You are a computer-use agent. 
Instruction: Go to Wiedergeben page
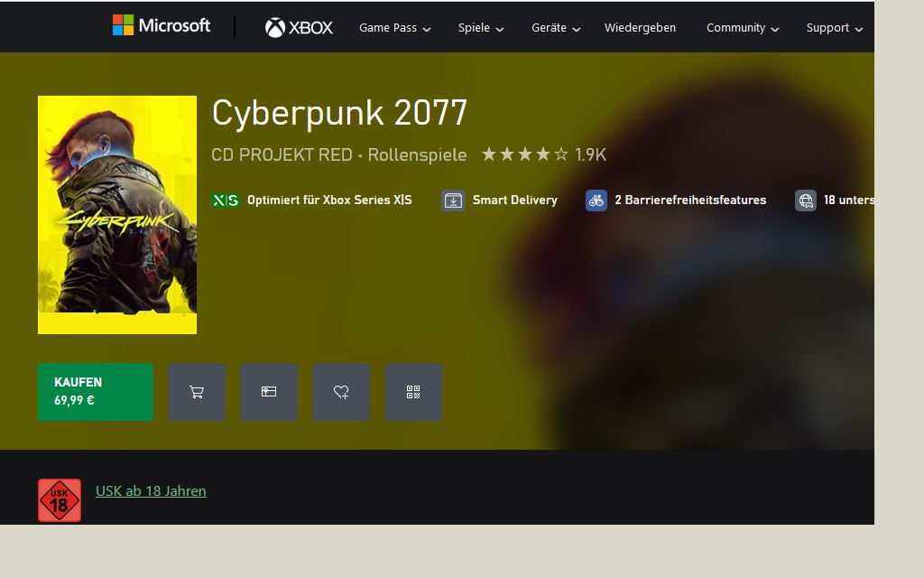coord(640,28)
